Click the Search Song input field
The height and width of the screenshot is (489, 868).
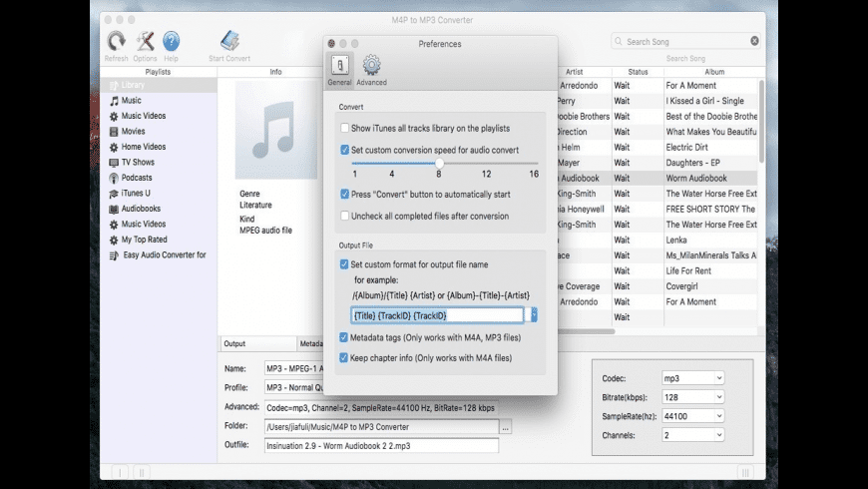(x=686, y=42)
